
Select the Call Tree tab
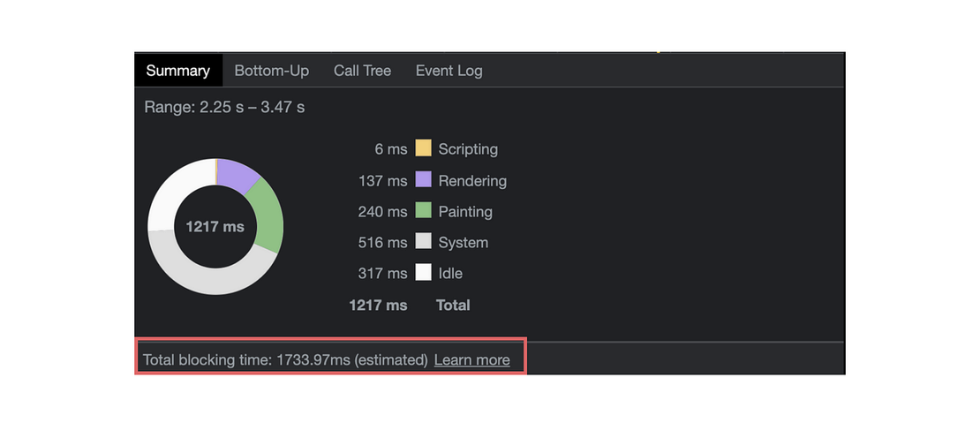[362, 71]
